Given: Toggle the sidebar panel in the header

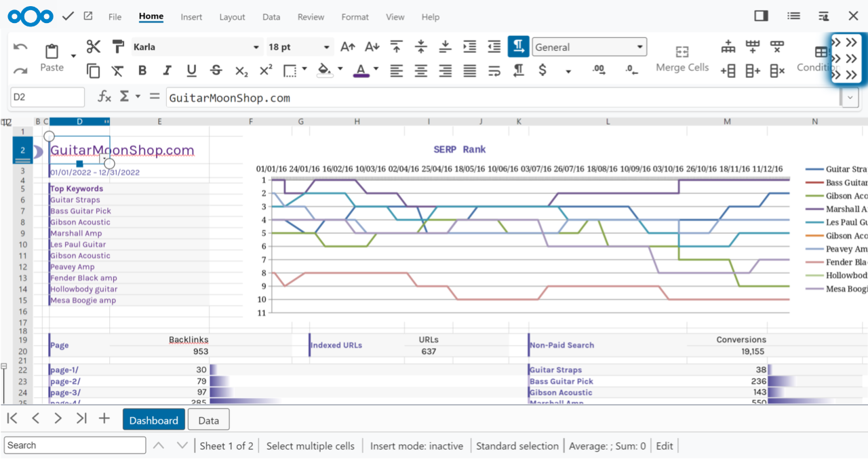Looking at the screenshot, I should coord(761,16).
